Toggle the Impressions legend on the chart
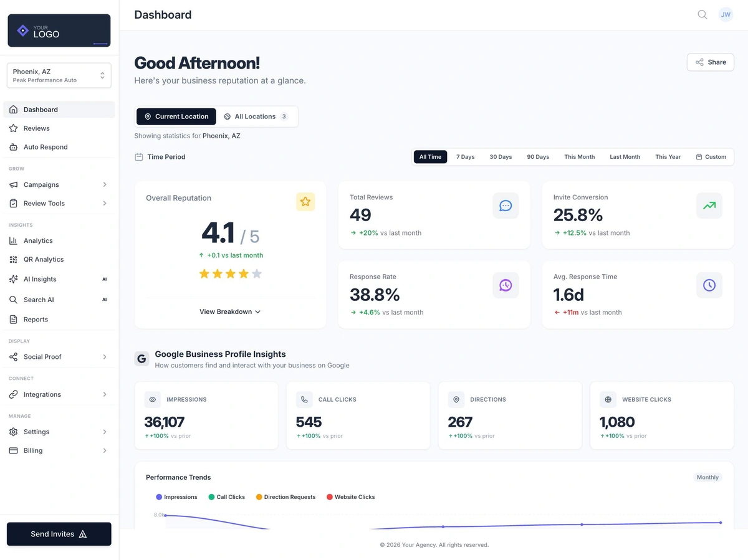This screenshot has width=748, height=560. tap(176, 496)
